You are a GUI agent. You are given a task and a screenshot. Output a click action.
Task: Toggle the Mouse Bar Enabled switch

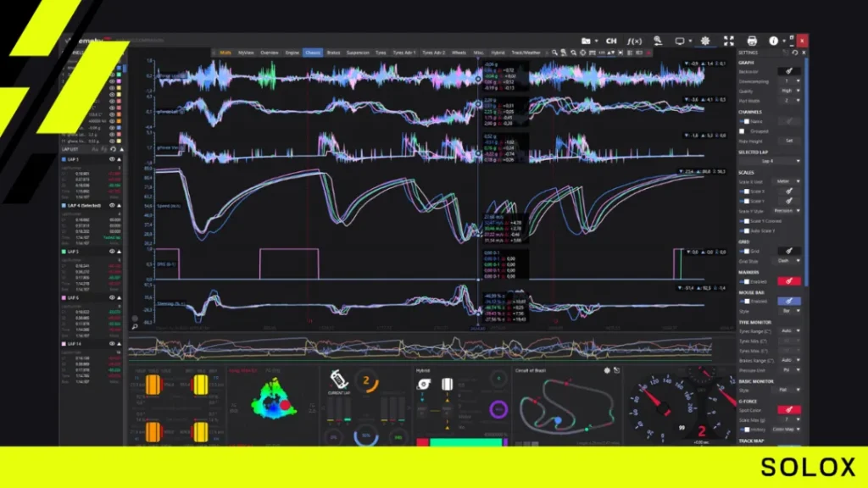pos(745,302)
